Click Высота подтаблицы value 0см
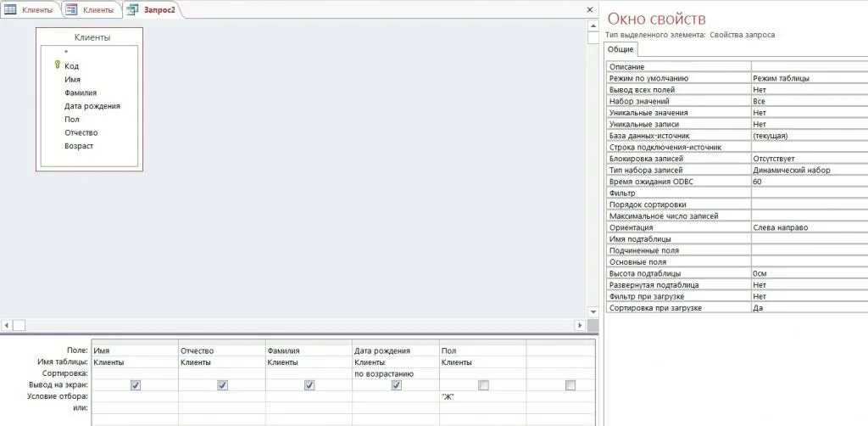Viewport: 868px width, 426px height. click(810, 273)
